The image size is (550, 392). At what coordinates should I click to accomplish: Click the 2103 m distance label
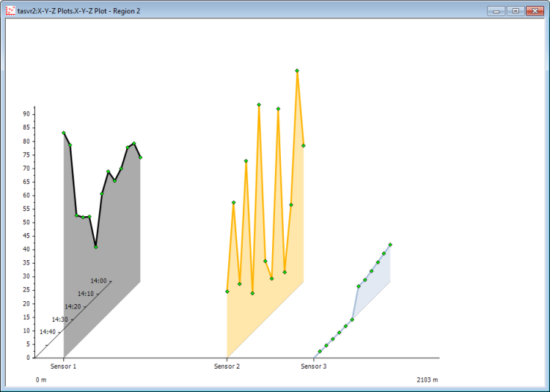[x=428, y=380]
